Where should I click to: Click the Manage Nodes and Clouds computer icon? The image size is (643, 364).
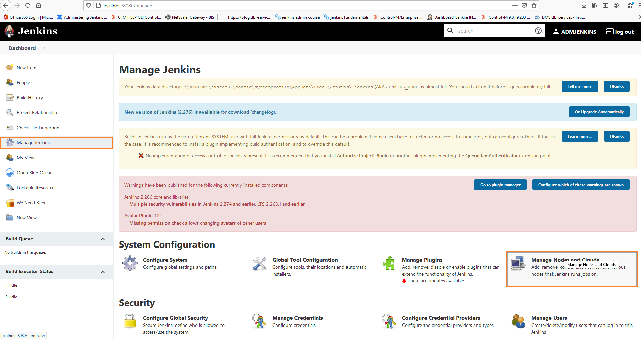pos(518,263)
